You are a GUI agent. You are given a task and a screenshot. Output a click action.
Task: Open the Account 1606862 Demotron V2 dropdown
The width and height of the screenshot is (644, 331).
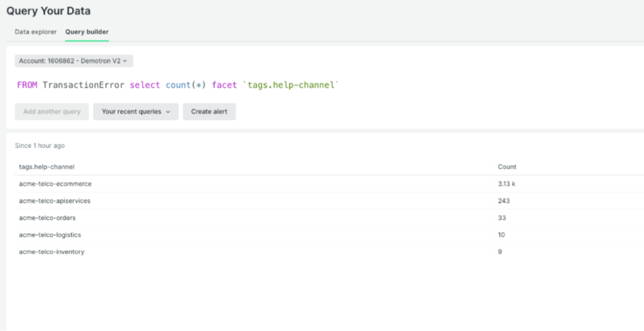74,61
